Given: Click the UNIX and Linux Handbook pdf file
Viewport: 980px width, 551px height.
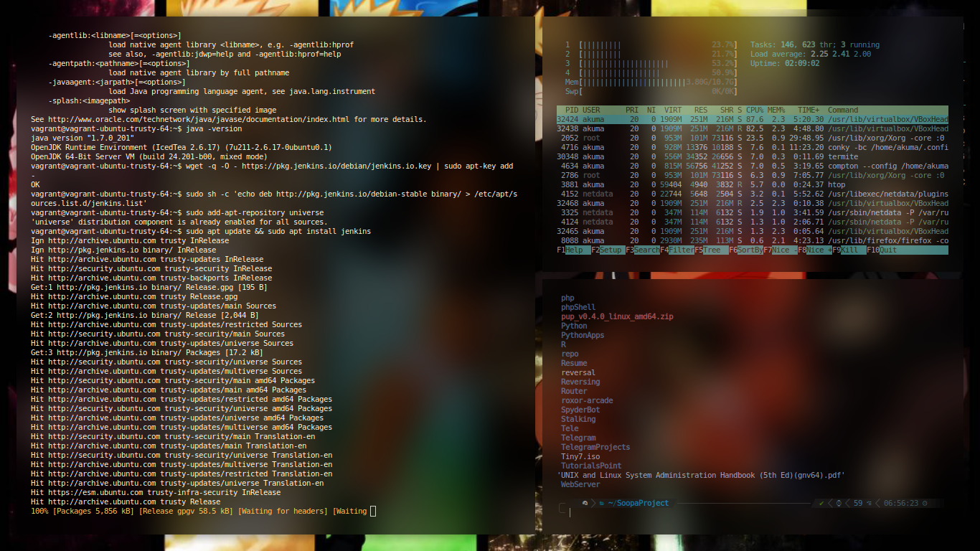Looking at the screenshot, I should (701, 475).
